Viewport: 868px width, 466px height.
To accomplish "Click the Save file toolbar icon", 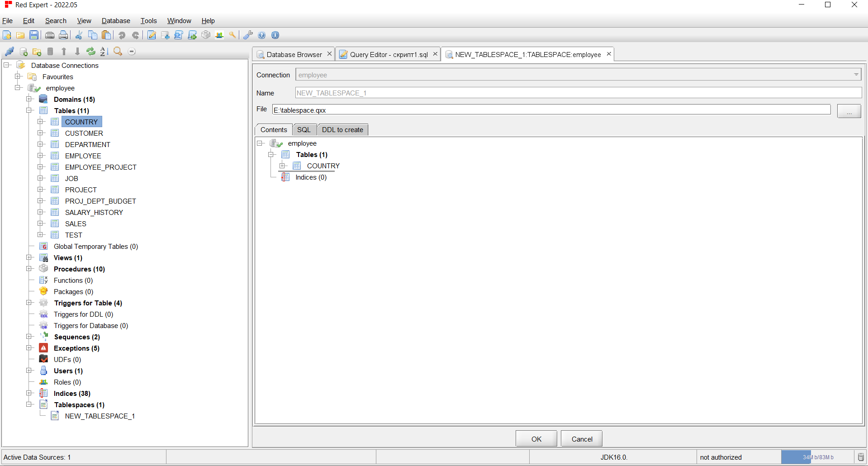I will [x=34, y=35].
